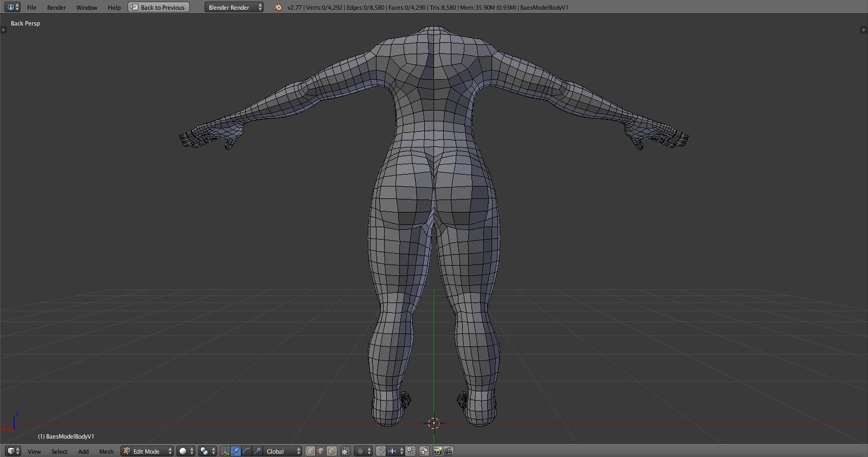Image resolution: width=868 pixels, height=457 pixels.
Task: Open the Render menu
Action: (x=56, y=8)
